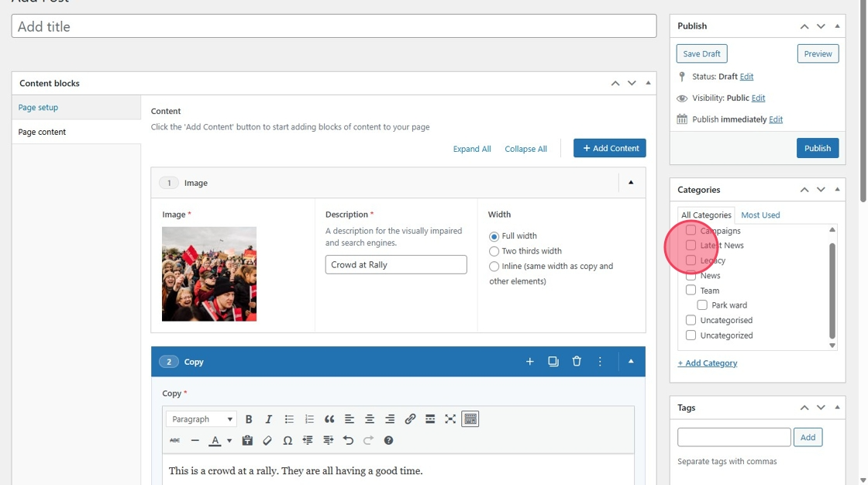Screen dimensions: 868x485
Task: Click the undo arrow in the editor
Action: 348,441
